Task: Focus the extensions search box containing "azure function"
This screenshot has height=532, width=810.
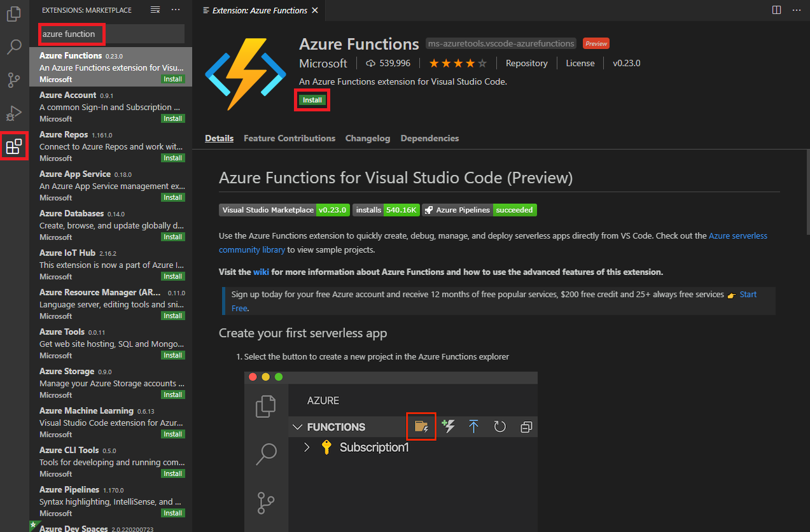Action: pyautogui.click(x=112, y=34)
